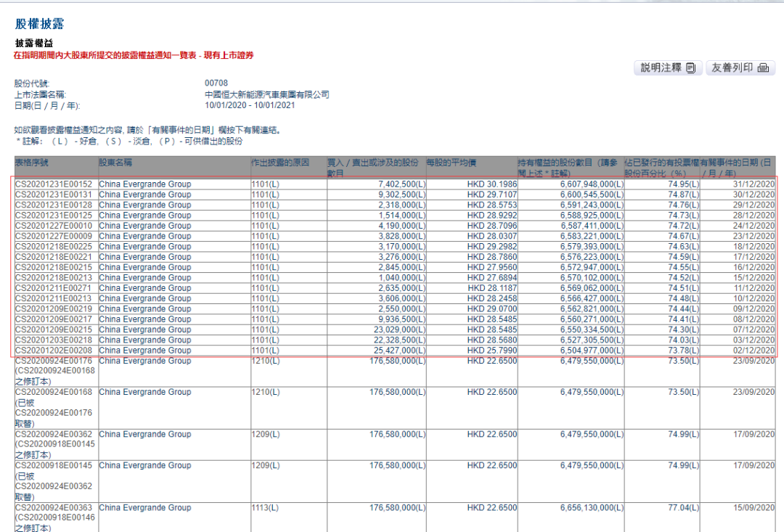Open the 15/09/2020 event date notice
Image resolution: width=784 pixels, height=532 pixels.
(754, 507)
